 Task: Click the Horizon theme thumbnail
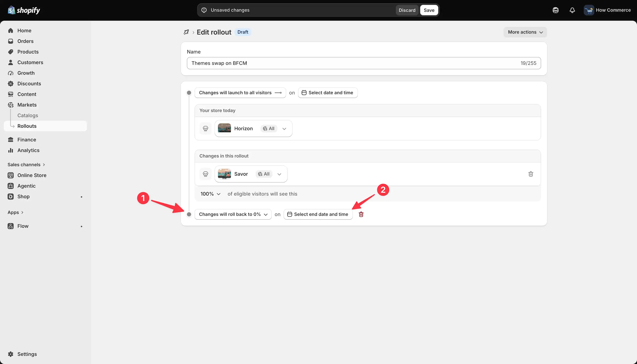coord(224,128)
